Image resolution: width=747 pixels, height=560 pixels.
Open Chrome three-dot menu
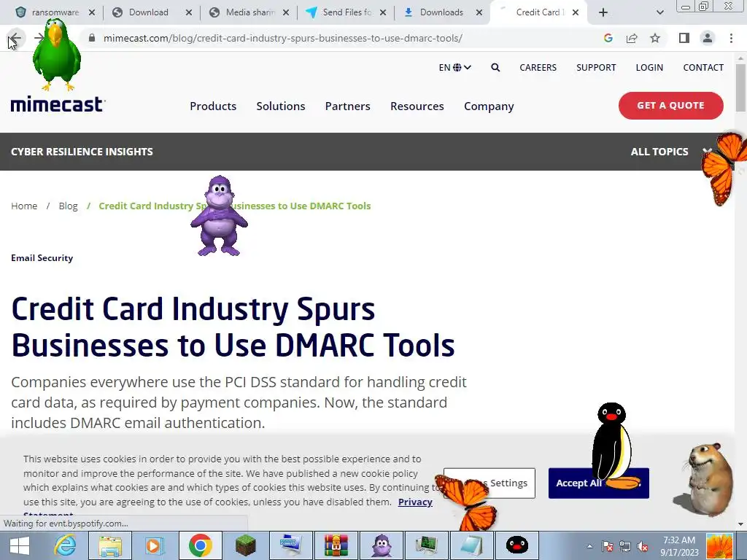tap(731, 38)
